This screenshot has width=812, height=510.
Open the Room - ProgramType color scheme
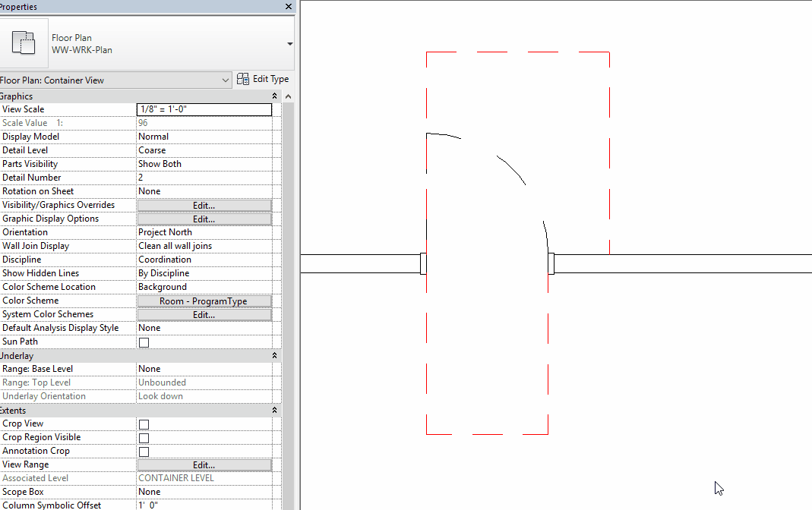204,301
